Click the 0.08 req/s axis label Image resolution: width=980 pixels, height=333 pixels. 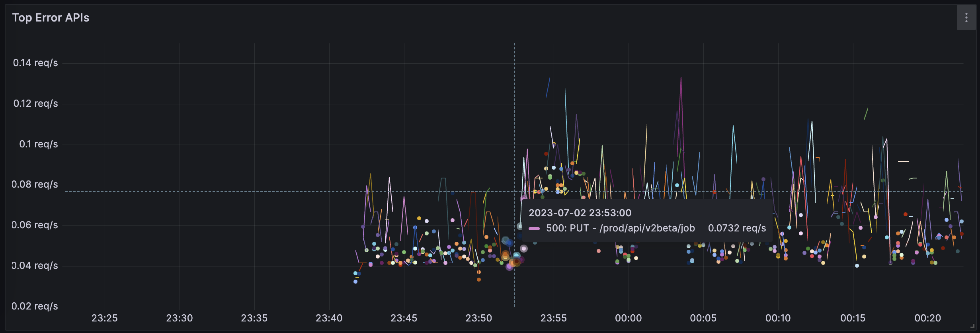coord(35,184)
